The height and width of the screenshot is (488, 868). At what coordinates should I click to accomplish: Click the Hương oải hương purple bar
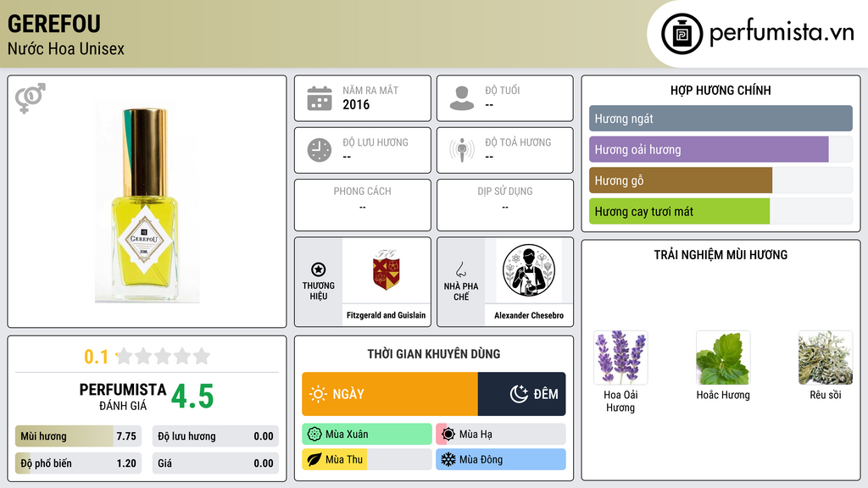pyautogui.click(x=709, y=149)
